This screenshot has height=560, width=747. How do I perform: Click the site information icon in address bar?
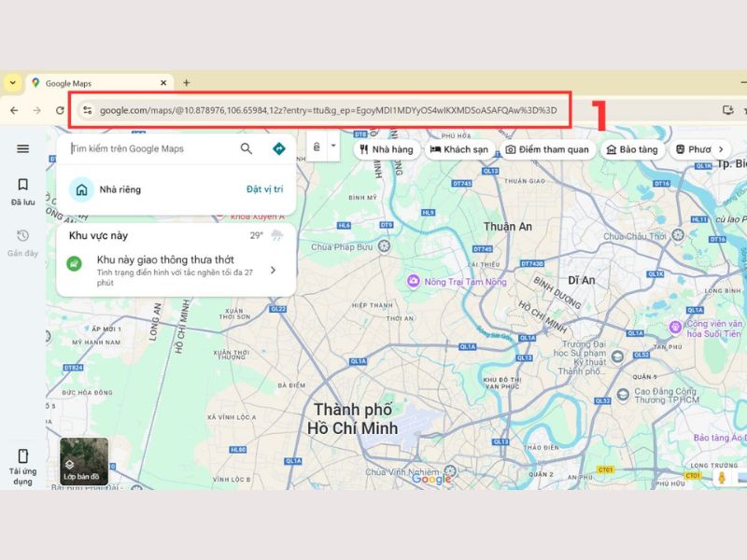click(x=87, y=110)
